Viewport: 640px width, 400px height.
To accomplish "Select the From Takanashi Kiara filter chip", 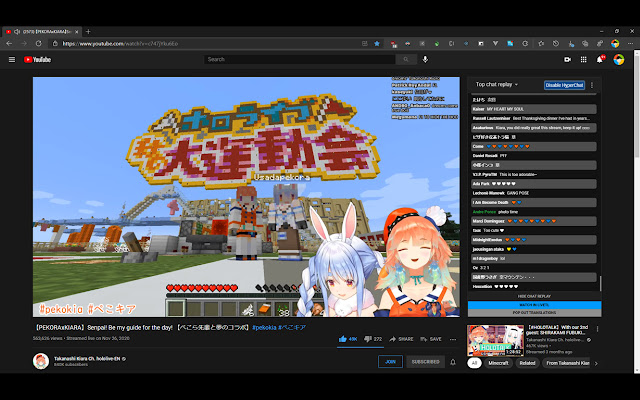I will (x=567, y=363).
